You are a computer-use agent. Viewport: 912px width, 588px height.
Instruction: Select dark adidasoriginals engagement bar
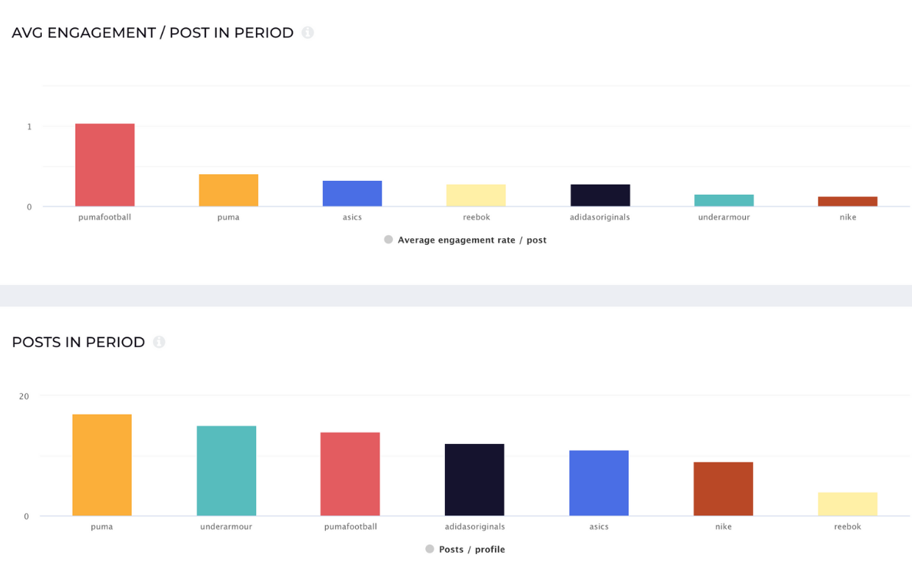600,196
